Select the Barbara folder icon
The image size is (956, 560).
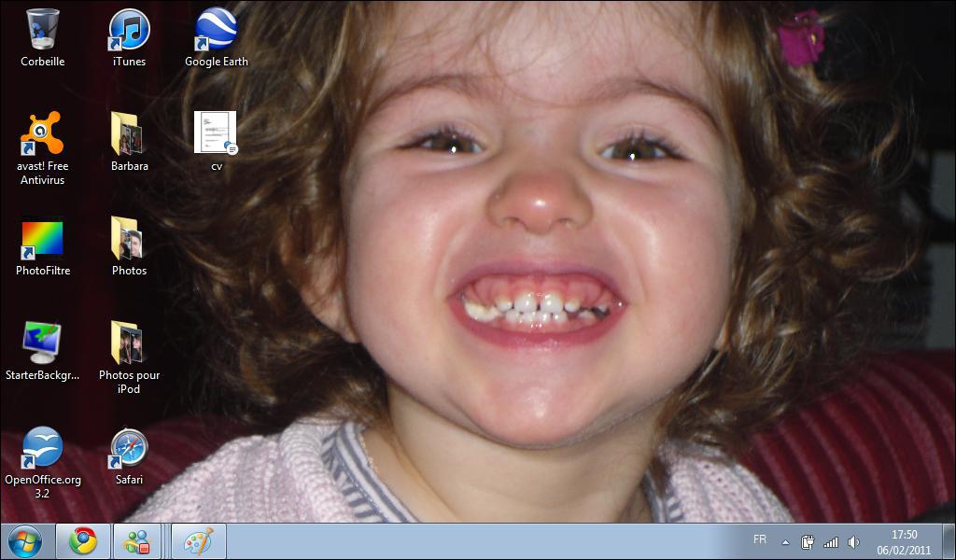pyautogui.click(x=129, y=133)
